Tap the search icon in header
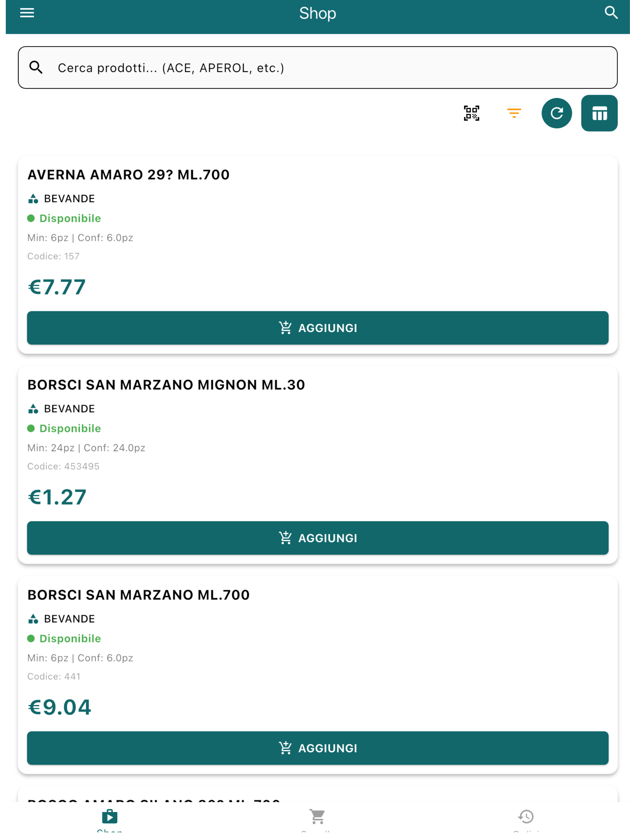630x840 pixels. tap(611, 13)
